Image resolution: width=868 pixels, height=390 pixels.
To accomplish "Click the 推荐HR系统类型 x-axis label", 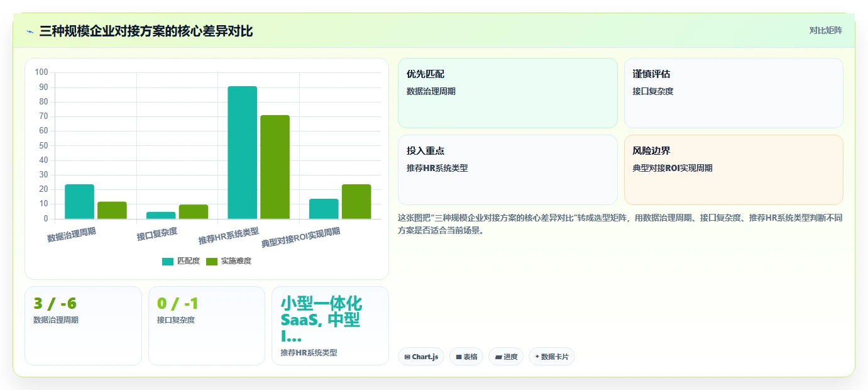I will (229, 236).
